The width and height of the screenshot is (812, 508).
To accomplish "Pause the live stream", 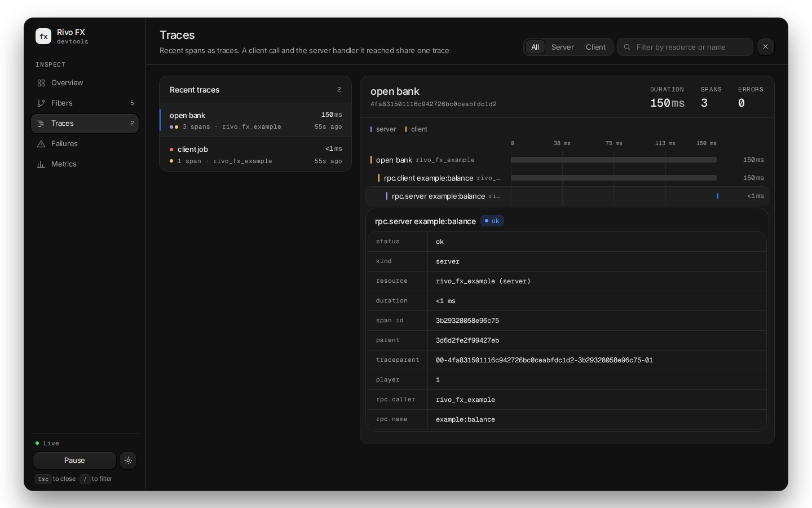I will click(74, 461).
